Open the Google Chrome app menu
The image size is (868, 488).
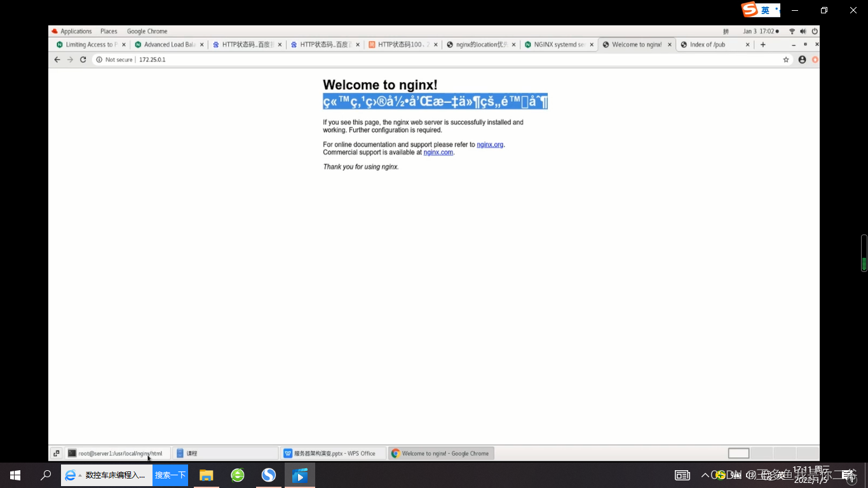147,31
